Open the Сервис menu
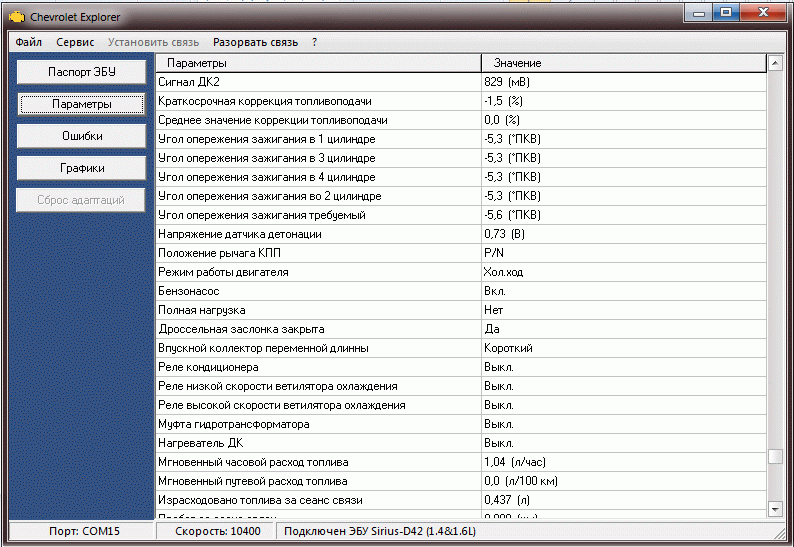The height and width of the screenshot is (547, 794). coord(76,42)
